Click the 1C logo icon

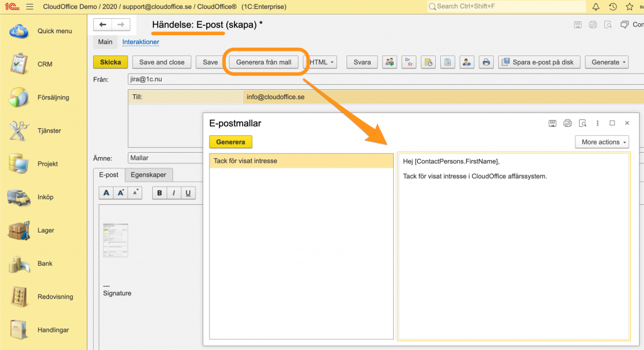coord(12,6)
